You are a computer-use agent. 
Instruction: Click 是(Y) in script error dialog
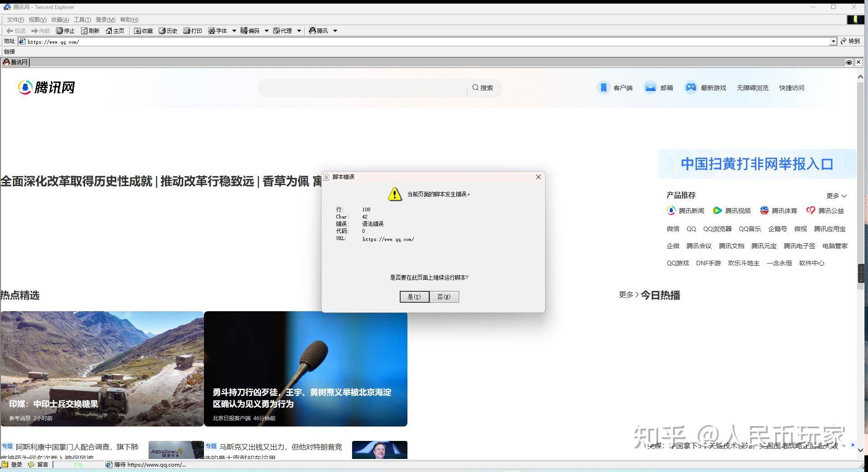tap(414, 296)
